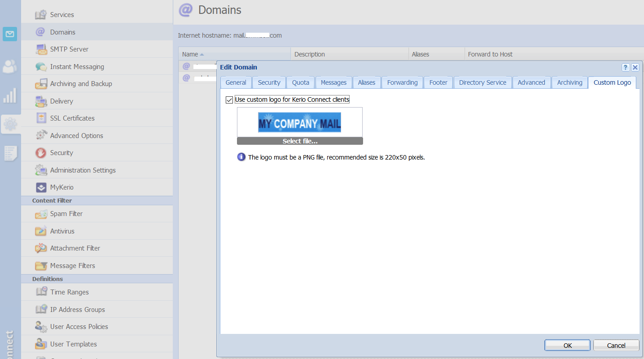Open Archiving and Backup icon
Image resolution: width=644 pixels, height=359 pixels.
click(x=41, y=84)
